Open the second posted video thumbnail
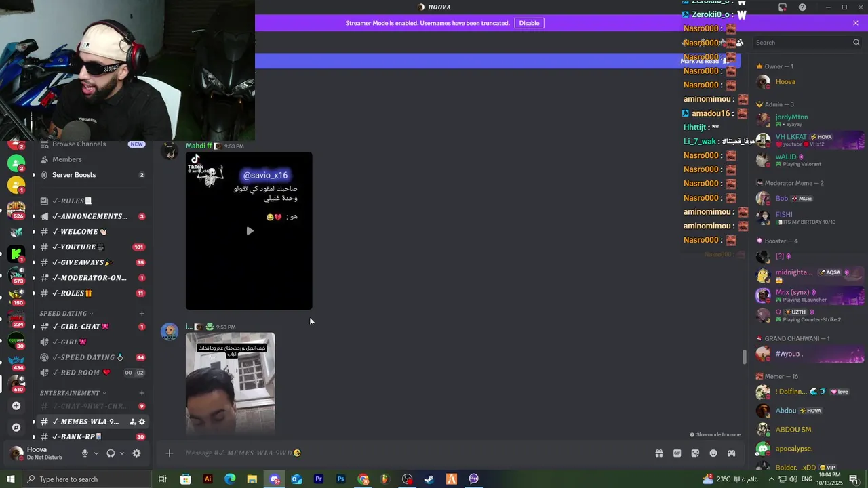Image resolution: width=868 pixels, height=488 pixels. coord(231,383)
